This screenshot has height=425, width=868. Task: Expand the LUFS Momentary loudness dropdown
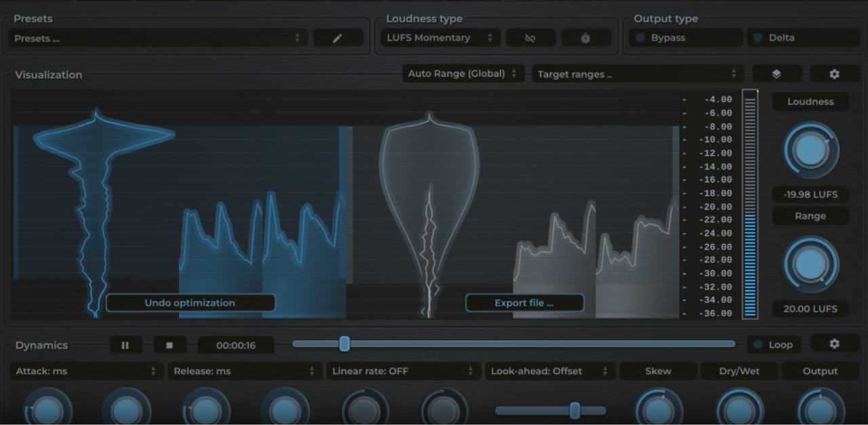[440, 38]
